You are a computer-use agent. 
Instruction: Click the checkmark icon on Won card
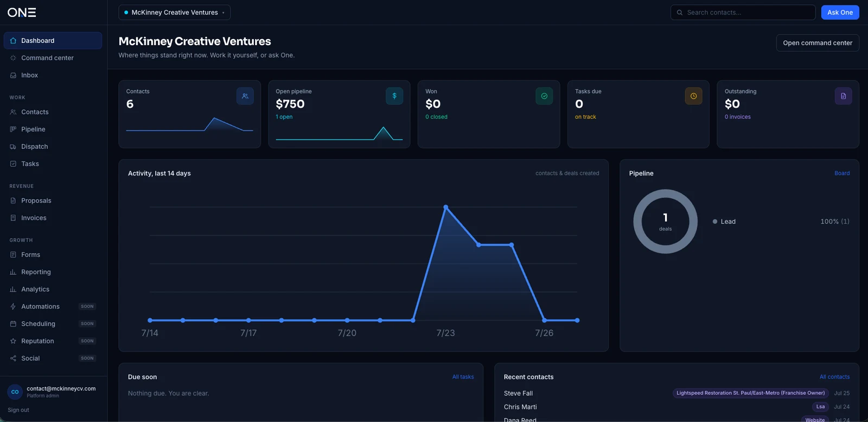pyautogui.click(x=544, y=96)
